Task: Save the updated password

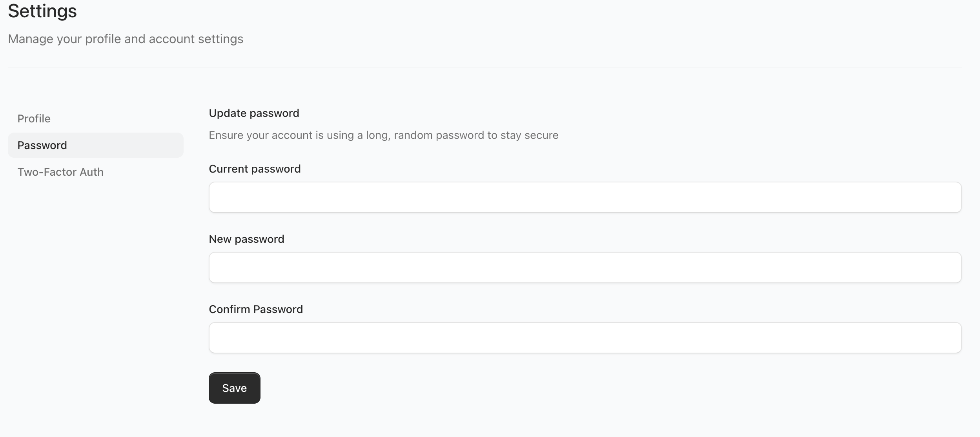Action: click(234, 388)
